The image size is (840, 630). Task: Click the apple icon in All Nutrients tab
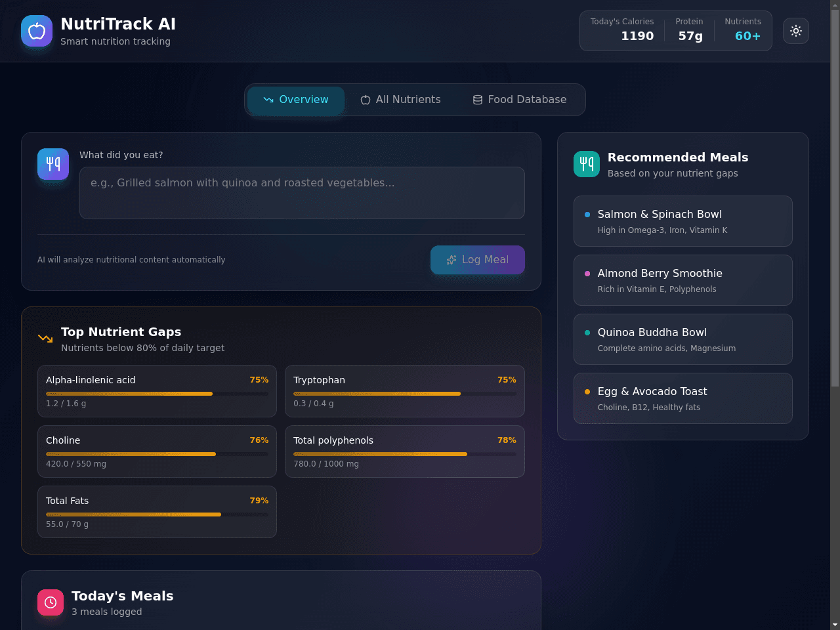366,100
